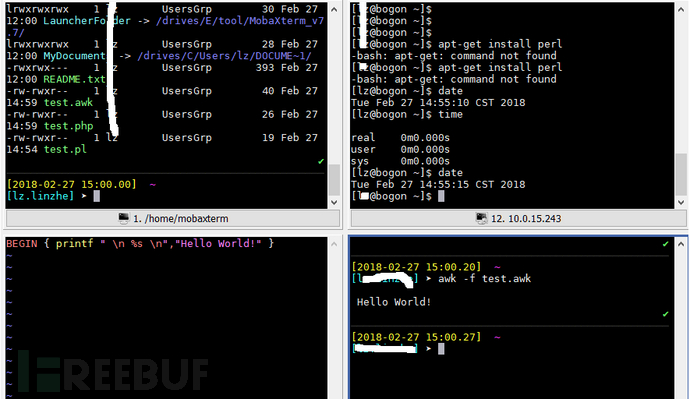Click green check mark above the 15:00.20 timestamp
The image size is (690, 399).
pos(665,244)
